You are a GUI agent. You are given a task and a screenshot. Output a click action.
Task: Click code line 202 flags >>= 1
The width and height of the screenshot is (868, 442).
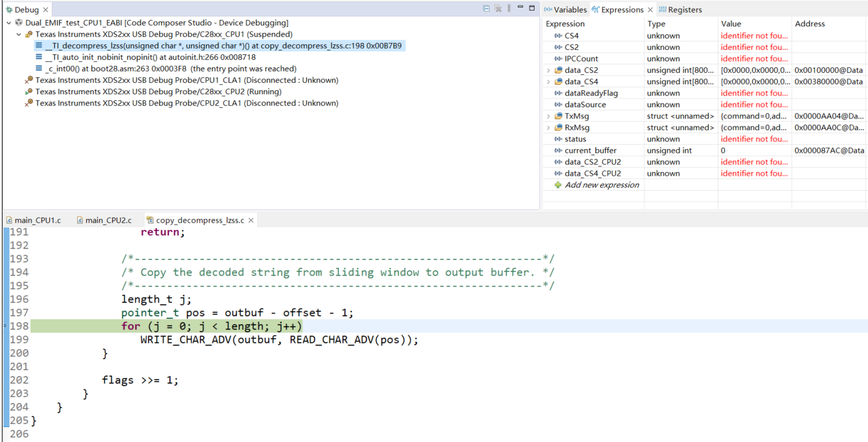click(x=140, y=380)
